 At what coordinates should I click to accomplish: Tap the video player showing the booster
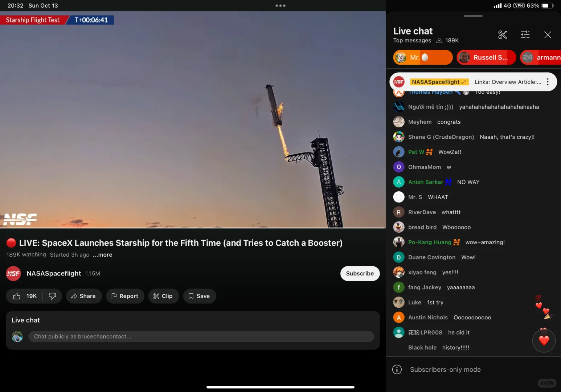(x=193, y=119)
